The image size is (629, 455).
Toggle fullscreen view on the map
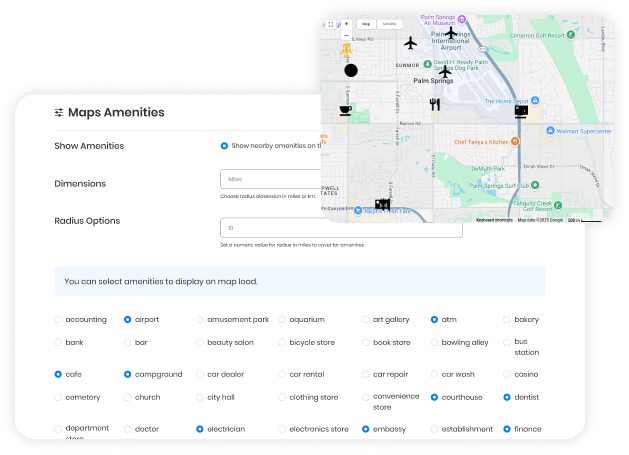click(x=332, y=24)
